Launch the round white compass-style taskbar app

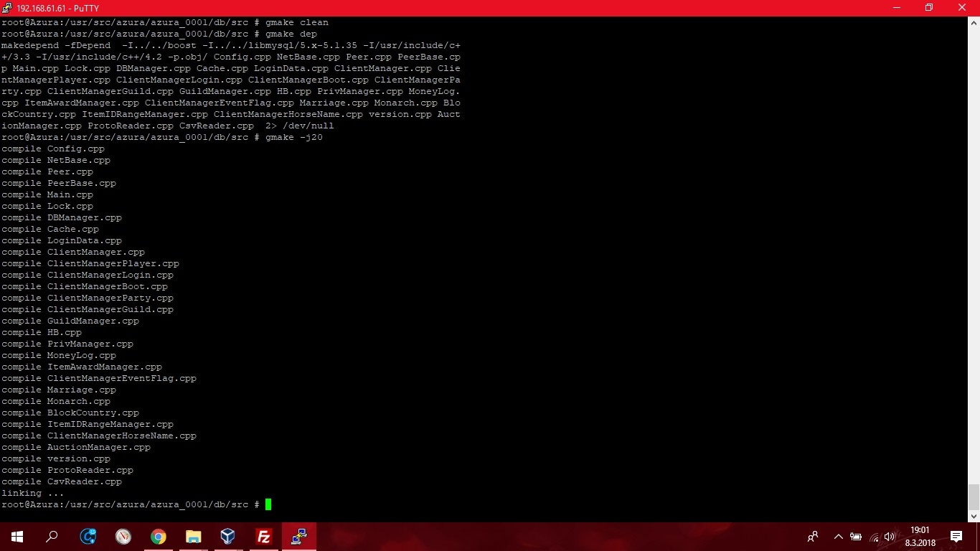123,537
